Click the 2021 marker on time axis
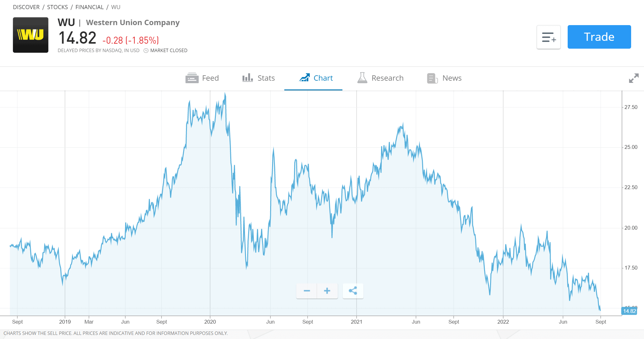 click(357, 322)
